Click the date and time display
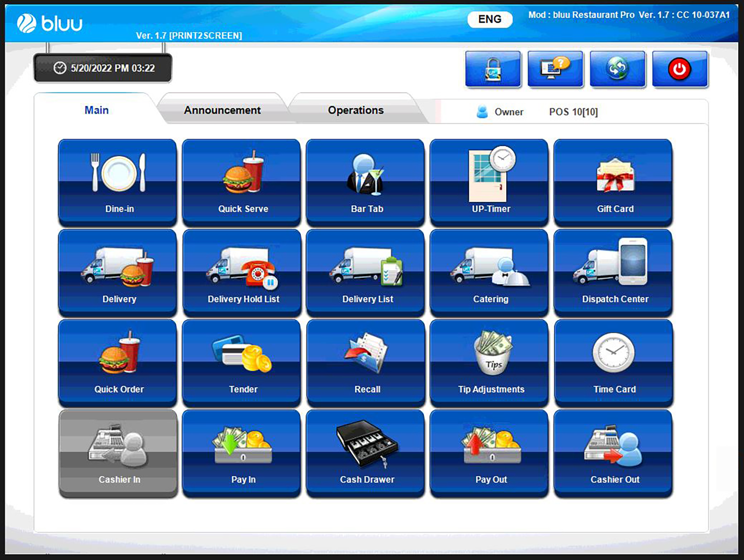Screen dimensions: 744x560 103,68
